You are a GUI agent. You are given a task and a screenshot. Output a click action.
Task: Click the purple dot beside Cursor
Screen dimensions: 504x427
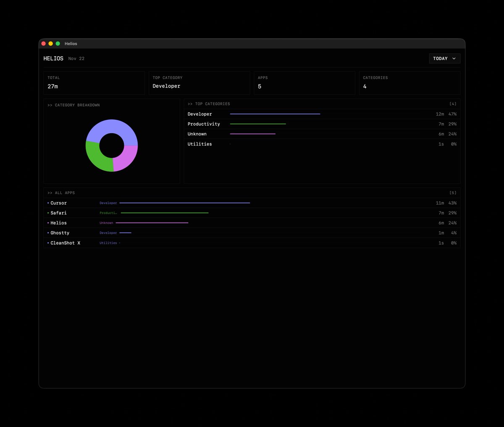47,203
